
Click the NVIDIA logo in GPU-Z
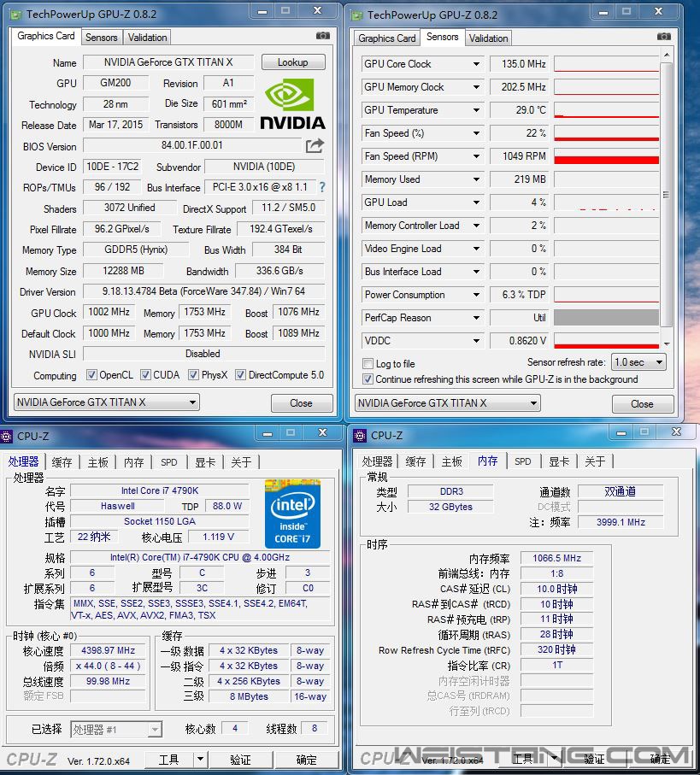point(292,104)
